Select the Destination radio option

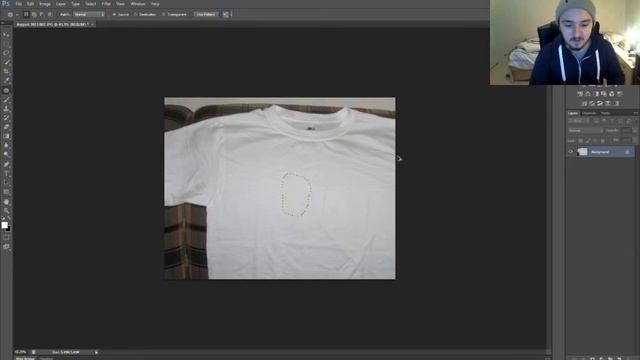click(x=136, y=14)
